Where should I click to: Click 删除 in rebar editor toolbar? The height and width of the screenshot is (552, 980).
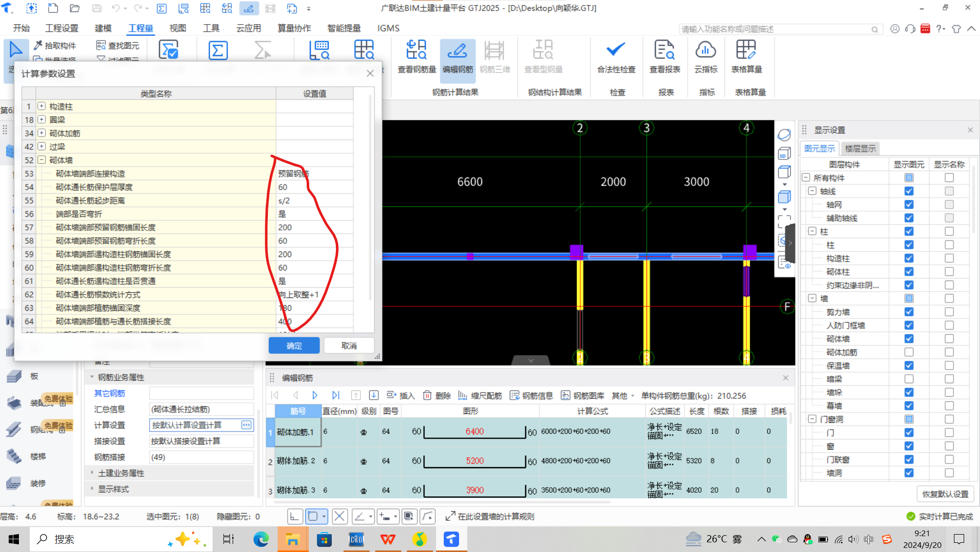(x=437, y=395)
